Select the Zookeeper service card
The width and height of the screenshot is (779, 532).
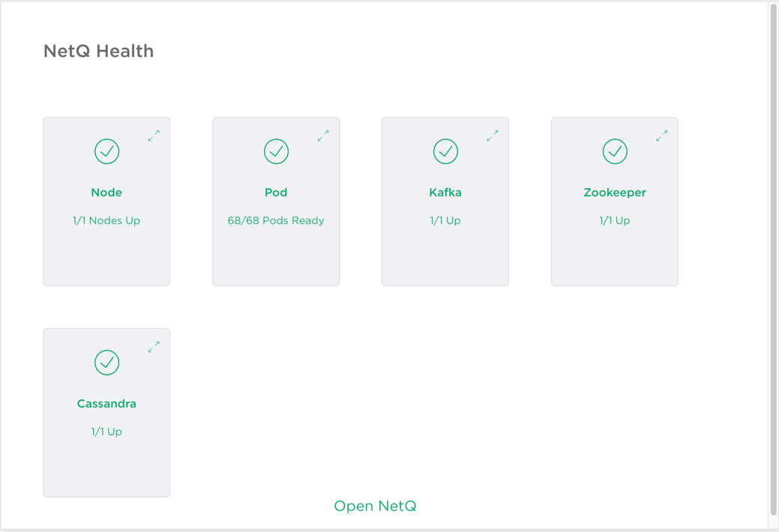[x=615, y=201]
